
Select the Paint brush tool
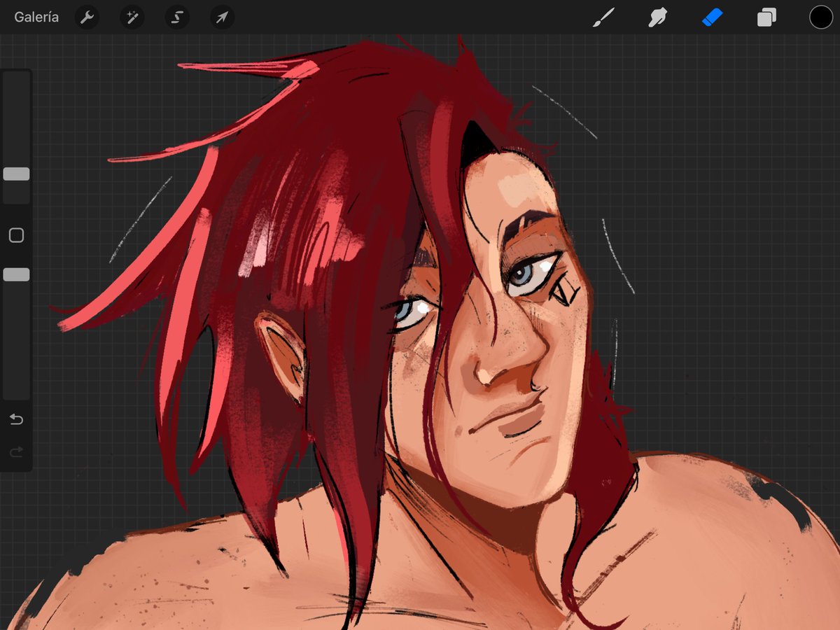point(603,17)
